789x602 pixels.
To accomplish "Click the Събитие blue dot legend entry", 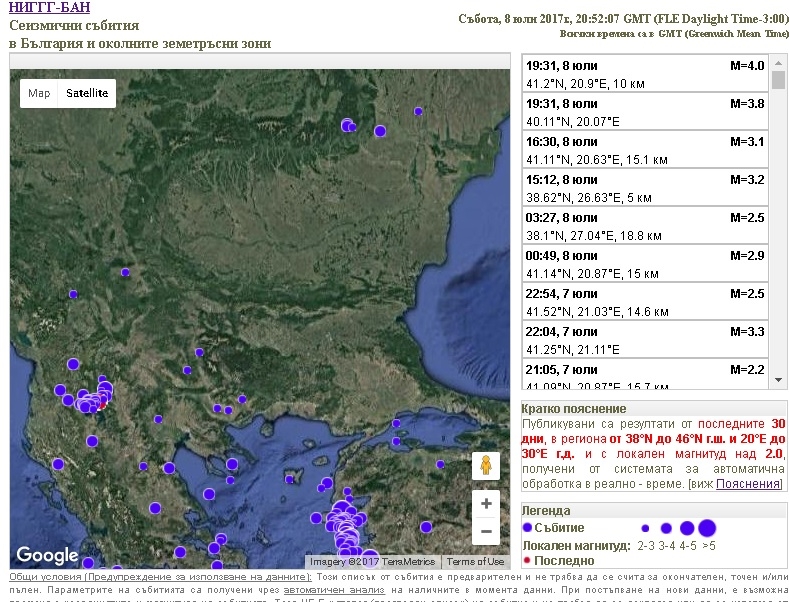I will [x=554, y=528].
